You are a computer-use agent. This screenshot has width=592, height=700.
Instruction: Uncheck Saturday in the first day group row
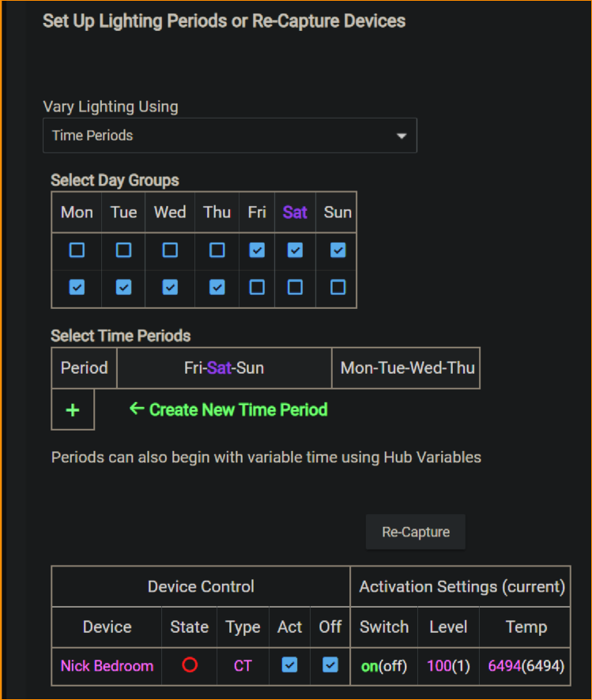coord(295,250)
